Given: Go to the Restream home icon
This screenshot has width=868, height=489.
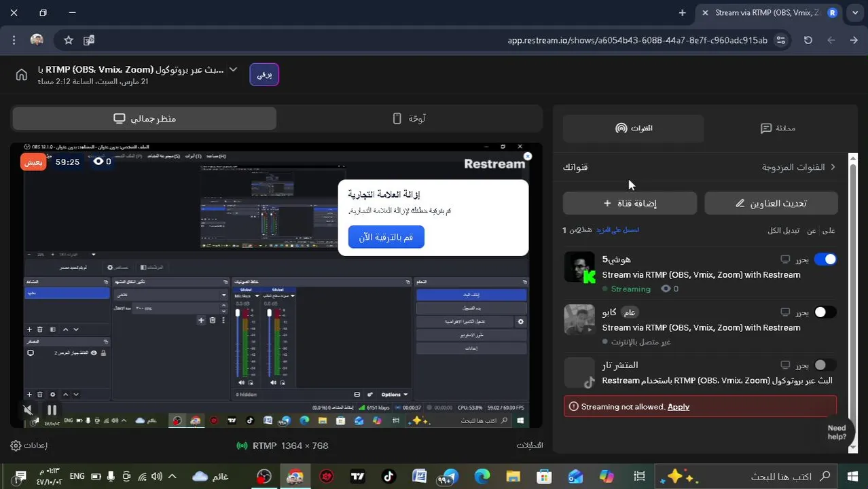Looking at the screenshot, I should click(22, 74).
